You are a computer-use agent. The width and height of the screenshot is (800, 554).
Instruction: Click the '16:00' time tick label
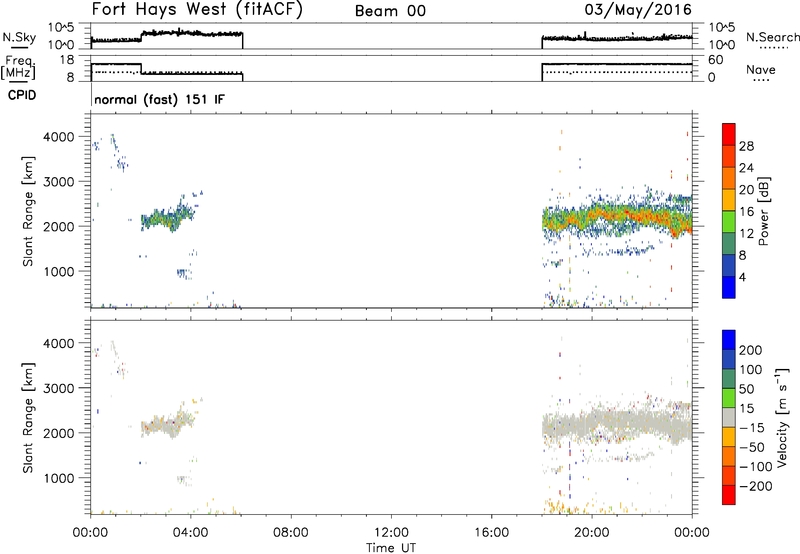[x=491, y=533]
